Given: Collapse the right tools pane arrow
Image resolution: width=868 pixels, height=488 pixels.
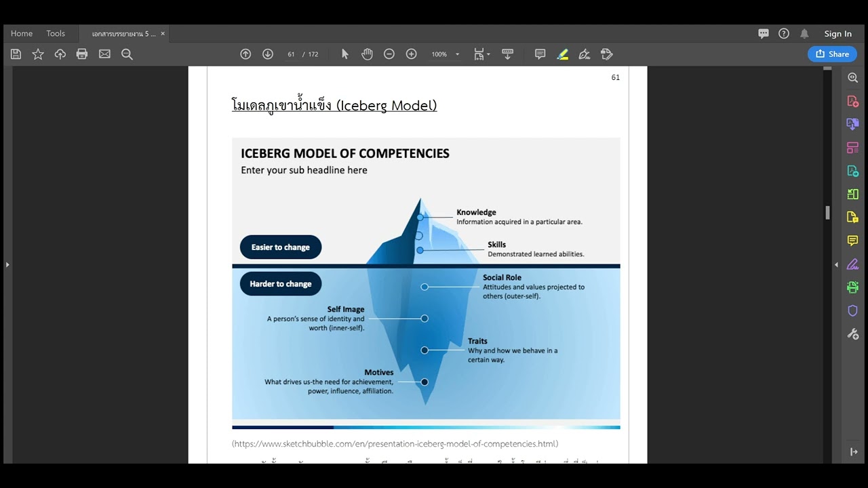Looking at the screenshot, I should (x=836, y=264).
